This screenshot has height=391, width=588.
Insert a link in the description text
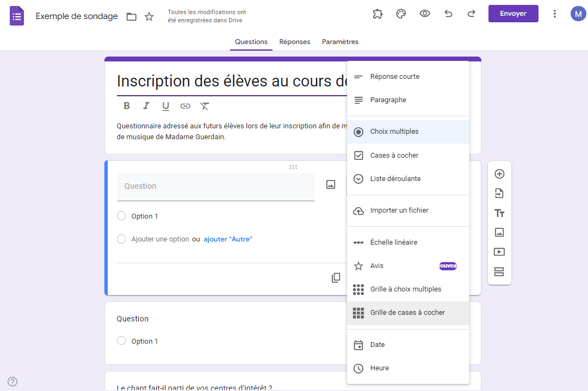[x=185, y=106]
